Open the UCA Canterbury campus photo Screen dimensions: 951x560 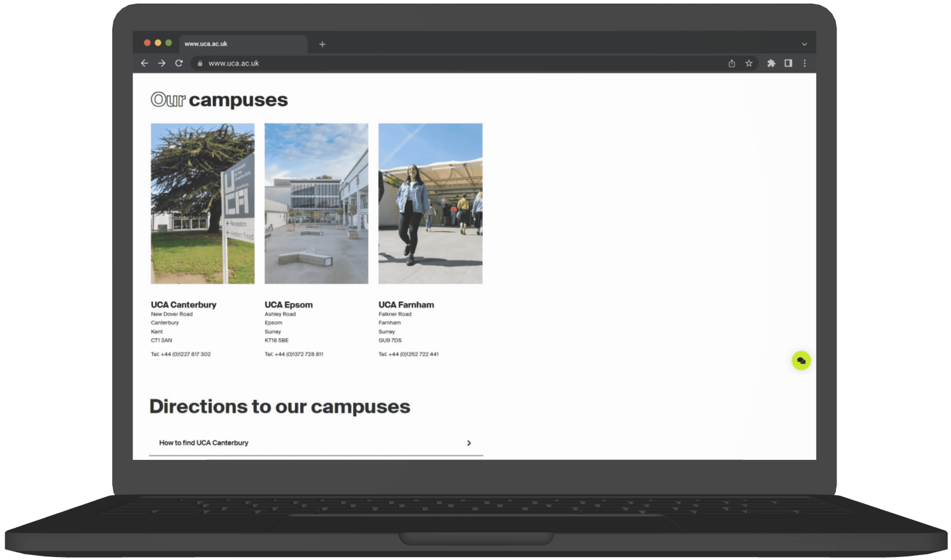point(203,203)
